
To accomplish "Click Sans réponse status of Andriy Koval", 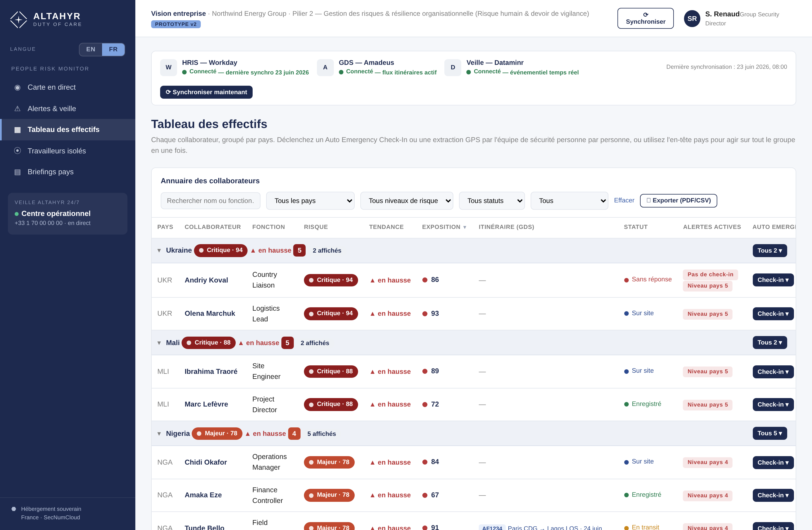I will (x=648, y=280).
